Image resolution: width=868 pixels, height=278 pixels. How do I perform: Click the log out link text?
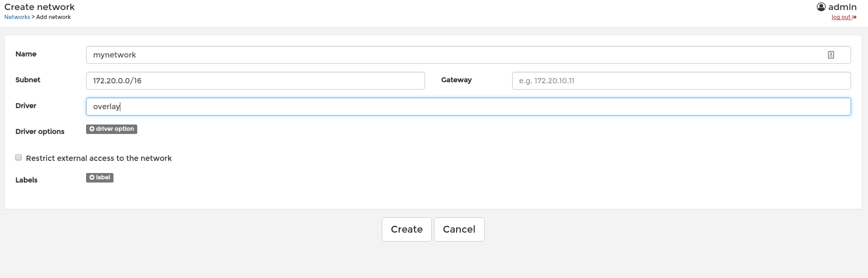pos(841,17)
